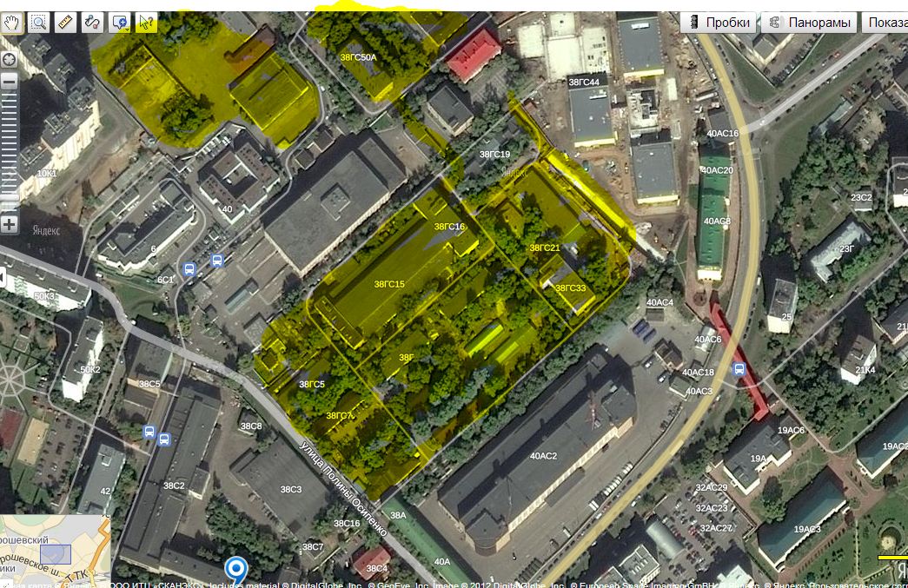Click the geolocation compass button
The image size is (908, 588).
click(x=10, y=60)
